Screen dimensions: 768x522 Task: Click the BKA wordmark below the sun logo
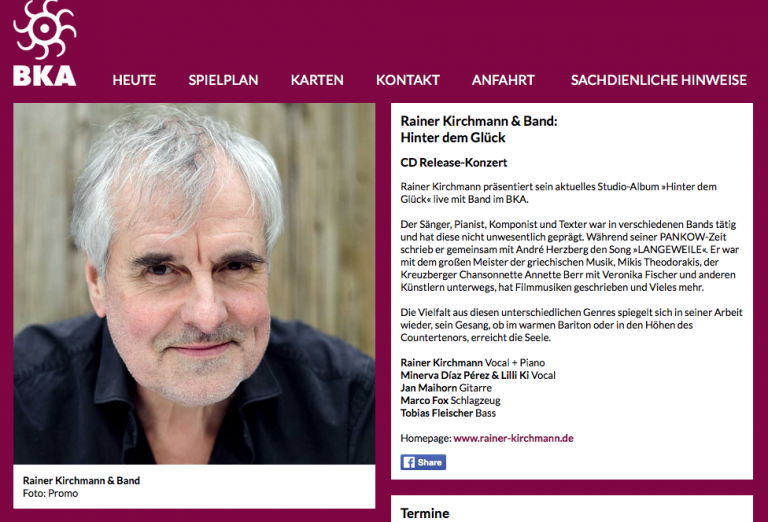coord(45,76)
